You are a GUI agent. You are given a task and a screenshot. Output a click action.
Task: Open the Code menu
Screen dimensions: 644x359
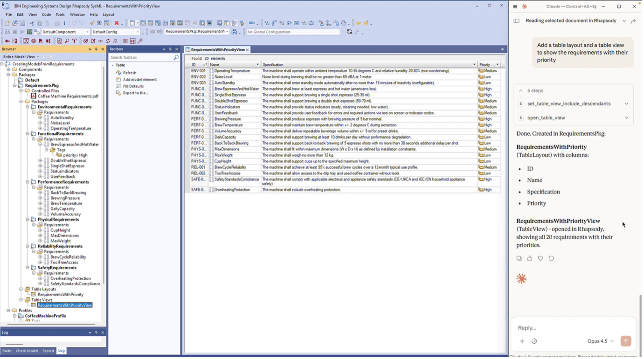pyautogui.click(x=46, y=14)
